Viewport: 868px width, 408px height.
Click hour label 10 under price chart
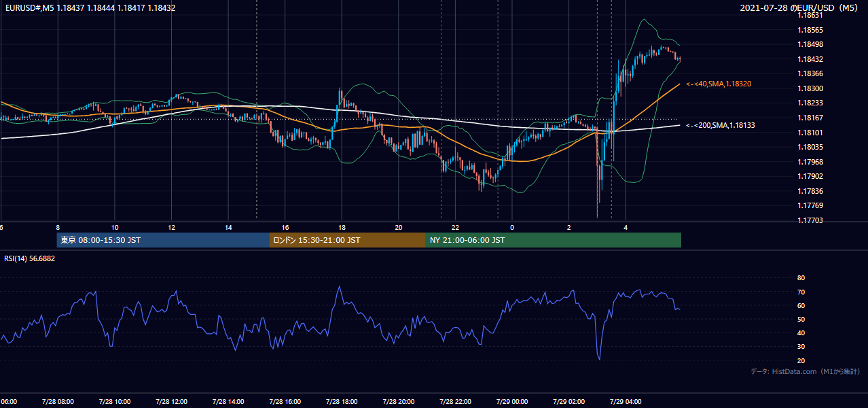(x=115, y=227)
